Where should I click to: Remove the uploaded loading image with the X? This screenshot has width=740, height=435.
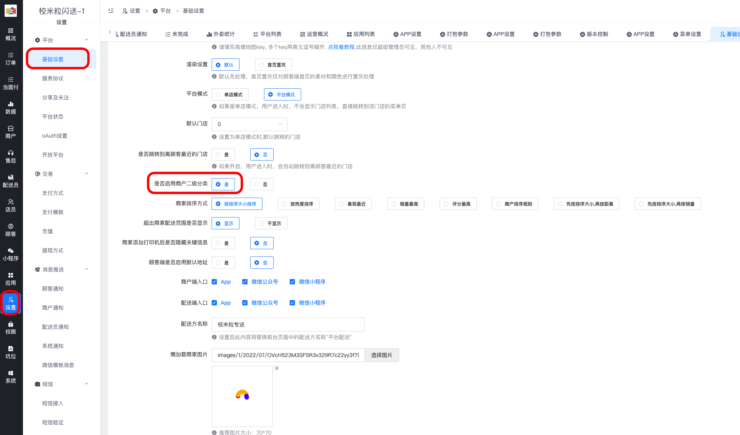[x=277, y=369]
